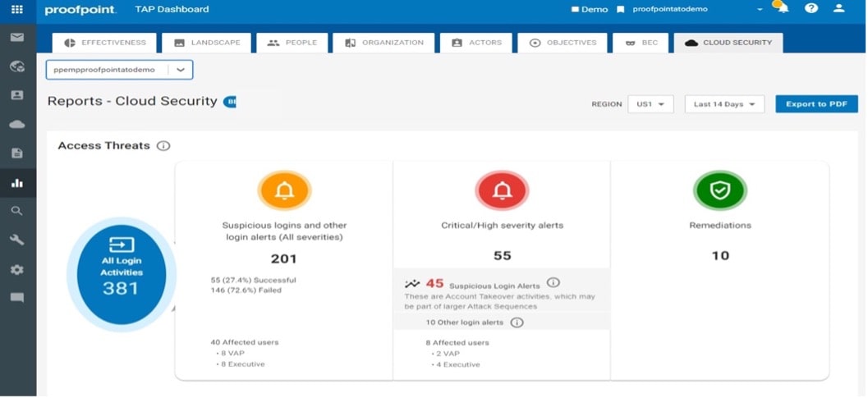Click the Access Threats info icon
Image resolution: width=868 pixels, height=398 pixels.
[x=163, y=145]
